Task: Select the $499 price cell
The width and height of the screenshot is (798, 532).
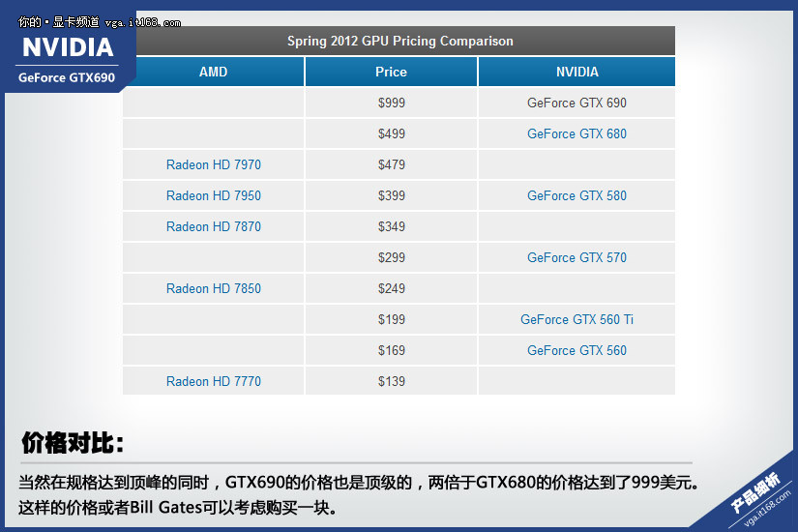Action: click(x=391, y=133)
